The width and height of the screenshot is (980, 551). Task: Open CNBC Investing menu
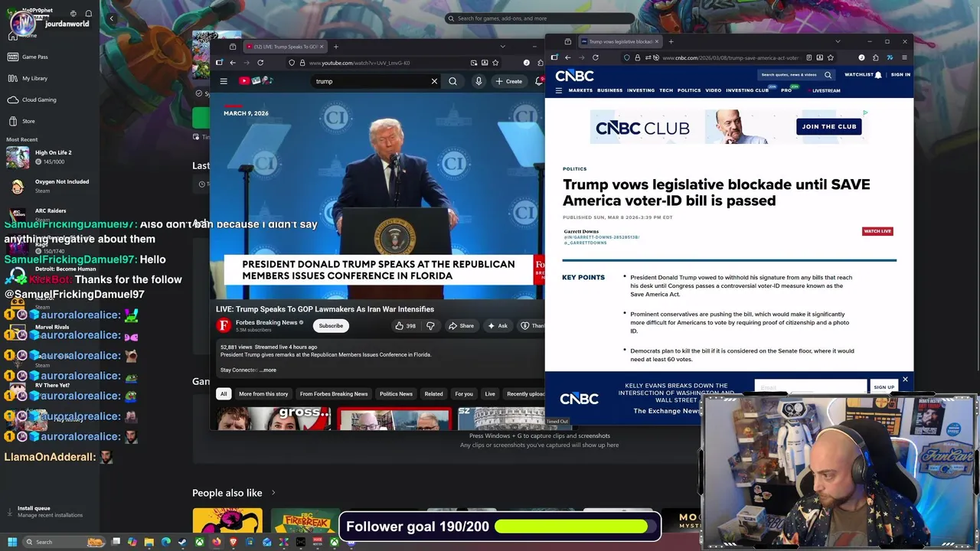pos(641,90)
